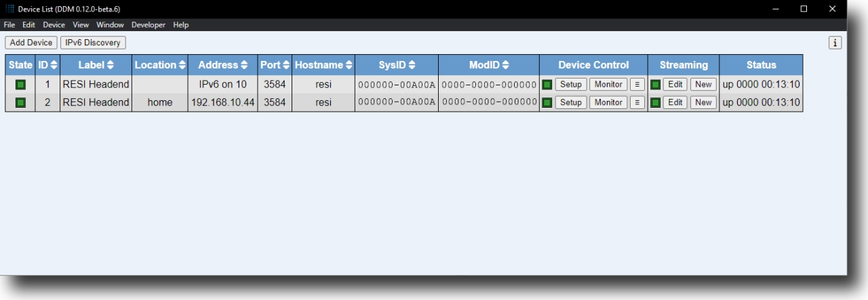Click the DDM app icon in title bar

[x=9, y=9]
